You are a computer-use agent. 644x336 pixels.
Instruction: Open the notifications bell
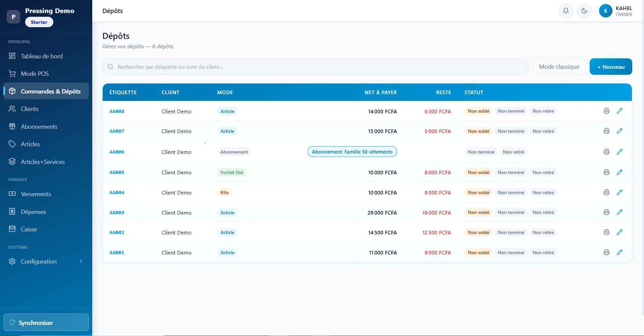pos(566,11)
